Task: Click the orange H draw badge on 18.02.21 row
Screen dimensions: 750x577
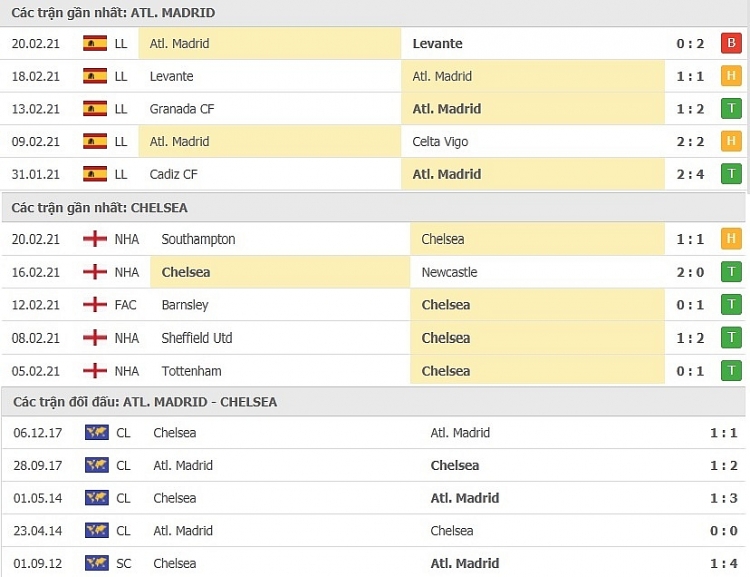Action: coord(731,76)
